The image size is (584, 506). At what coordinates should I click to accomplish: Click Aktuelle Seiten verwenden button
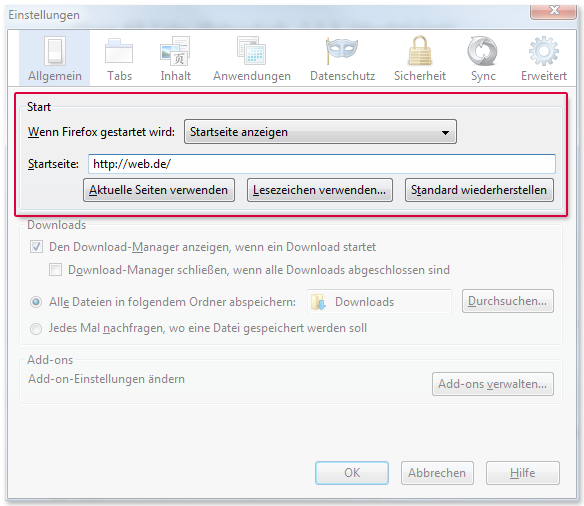159,190
